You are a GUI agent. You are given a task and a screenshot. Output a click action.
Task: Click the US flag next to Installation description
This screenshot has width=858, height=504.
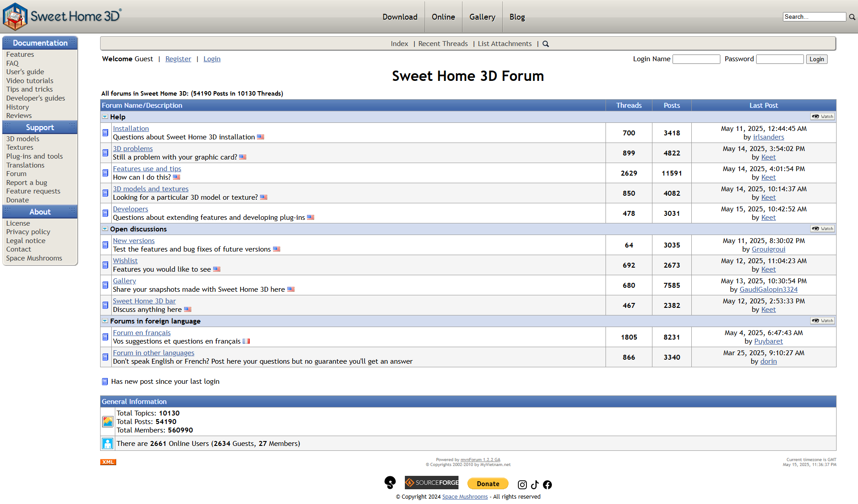pos(261,137)
